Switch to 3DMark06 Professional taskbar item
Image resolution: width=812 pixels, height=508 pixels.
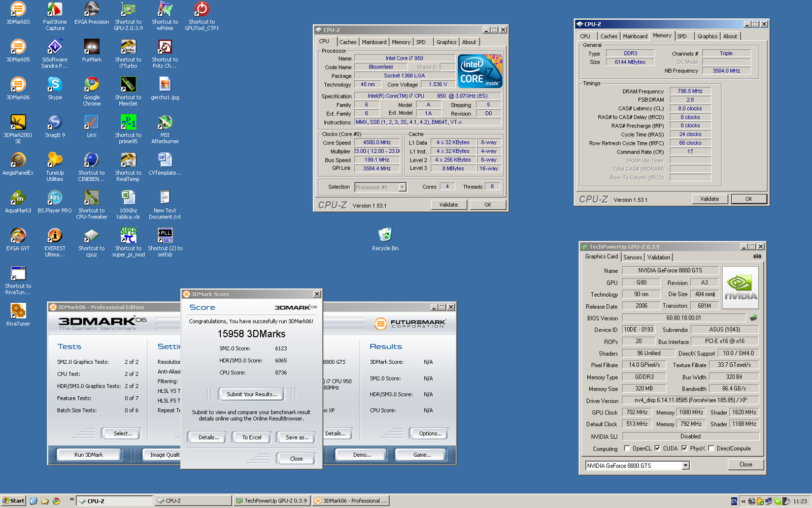(351, 501)
